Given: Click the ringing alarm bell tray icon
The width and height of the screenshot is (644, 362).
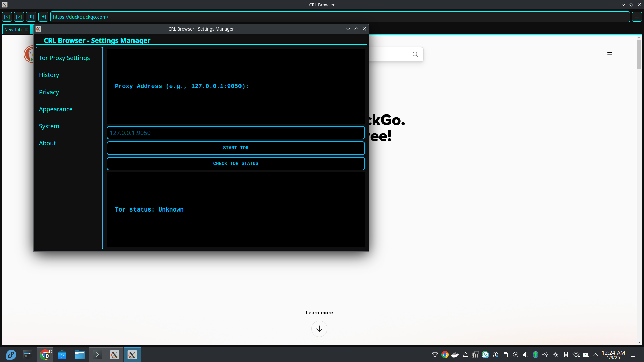Looking at the screenshot, I should (x=435, y=355).
